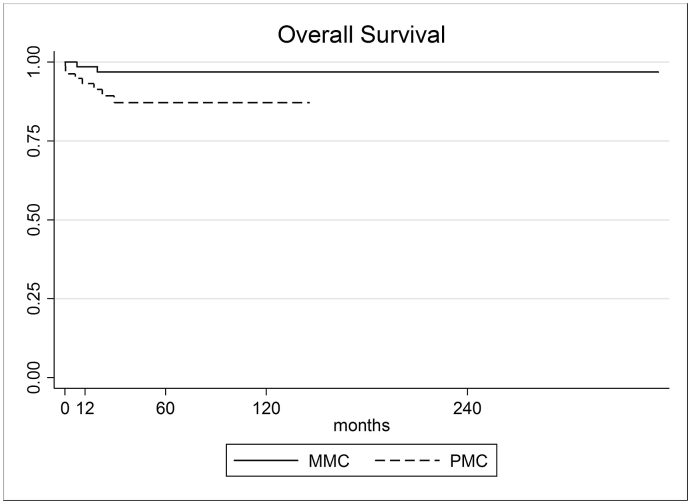Image resolution: width=691 pixels, height=504 pixels.
Task: Click the 0.75 y-axis tick label
Action: (34, 141)
